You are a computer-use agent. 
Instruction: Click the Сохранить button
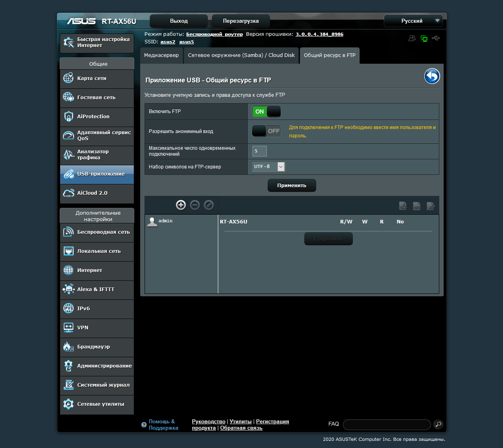tap(329, 239)
